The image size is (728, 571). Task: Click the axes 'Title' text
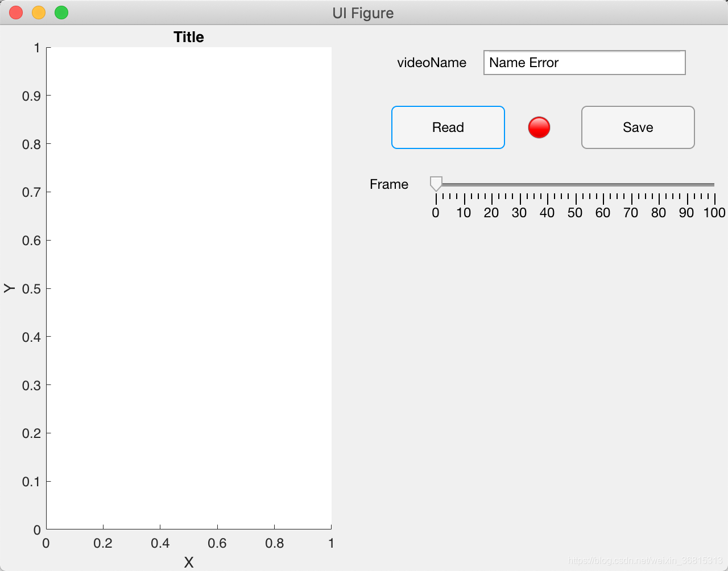(x=189, y=37)
